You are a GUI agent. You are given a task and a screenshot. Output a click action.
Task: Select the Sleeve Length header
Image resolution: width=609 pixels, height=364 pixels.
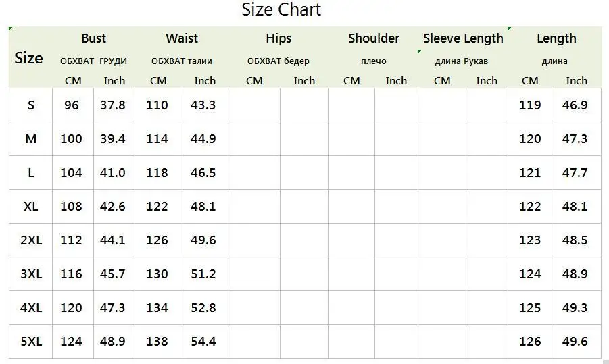(x=463, y=38)
